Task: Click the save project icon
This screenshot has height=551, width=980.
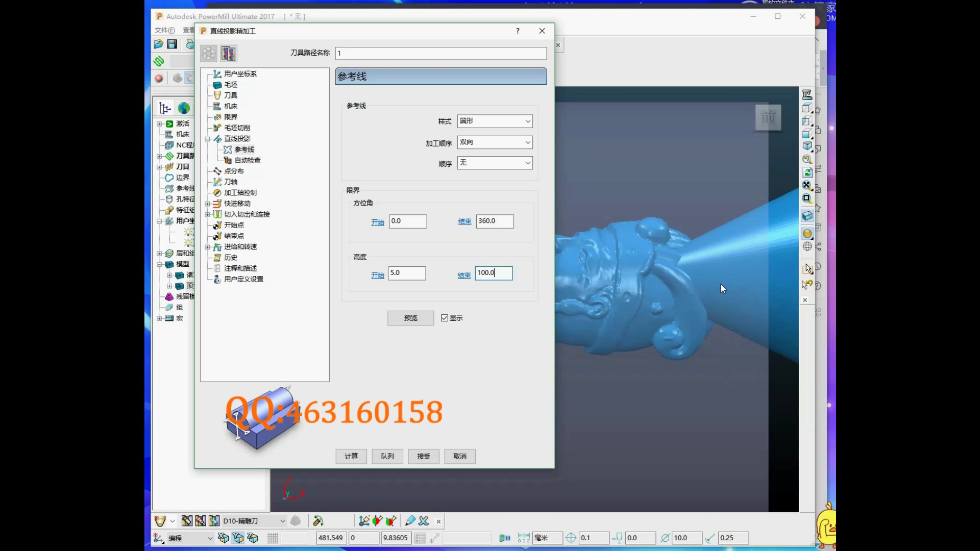Action: [x=172, y=44]
